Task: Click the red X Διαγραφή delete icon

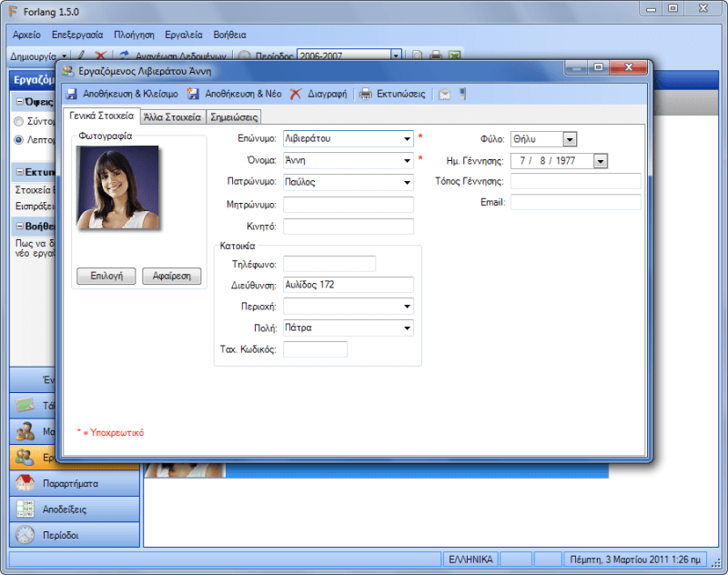Action: pyautogui.click(x=296, y=94)
